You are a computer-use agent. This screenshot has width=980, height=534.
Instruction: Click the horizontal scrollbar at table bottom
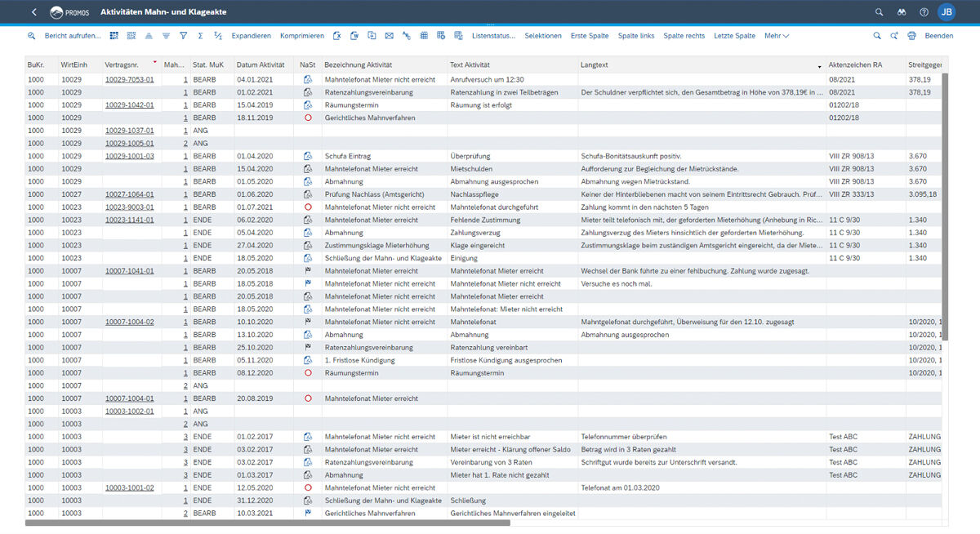pos(268,523)
